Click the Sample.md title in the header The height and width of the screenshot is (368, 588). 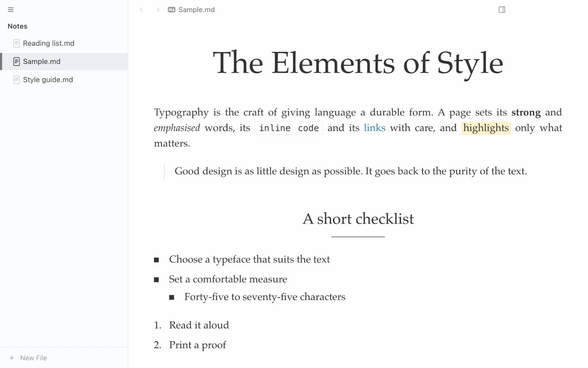pos(196,10)
